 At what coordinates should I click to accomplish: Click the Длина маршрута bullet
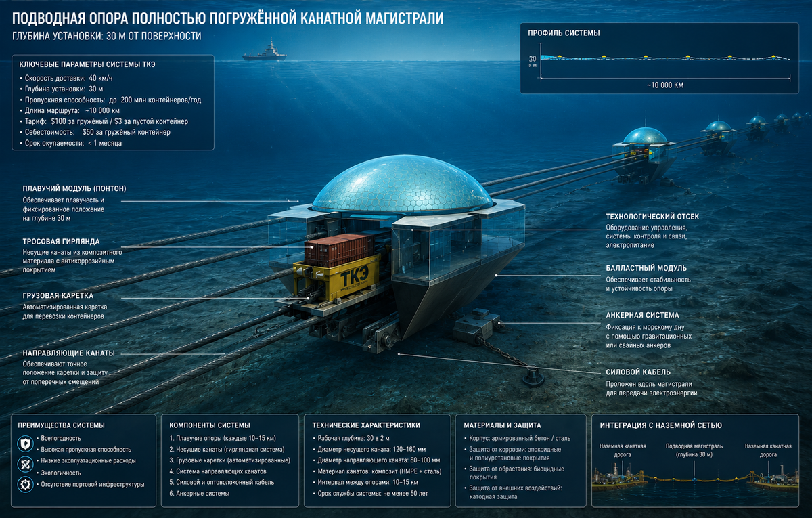coord(71,110)
